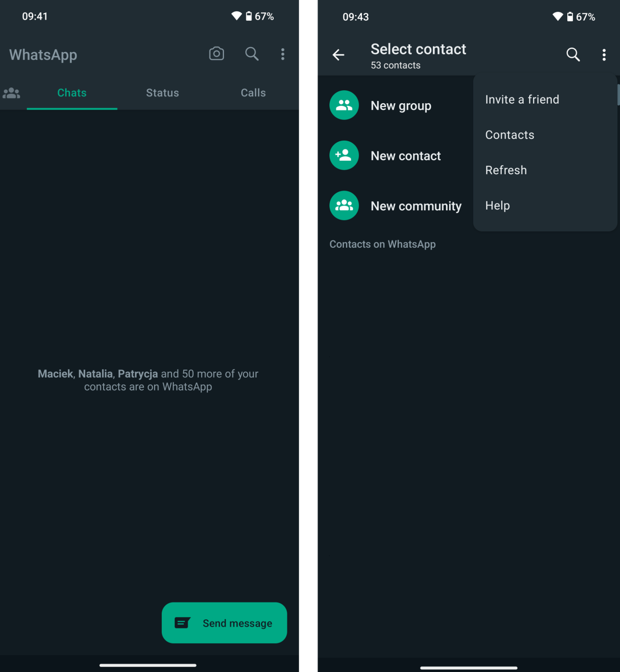Tap the '53 contacts' subtitle
This screenshot has width=620, height=672.
click(395, 65)
